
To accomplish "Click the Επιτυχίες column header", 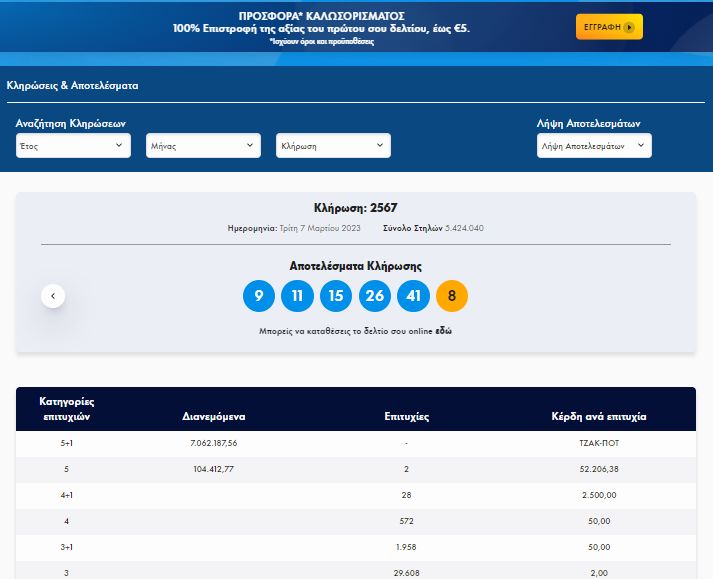I will point(407,415).
